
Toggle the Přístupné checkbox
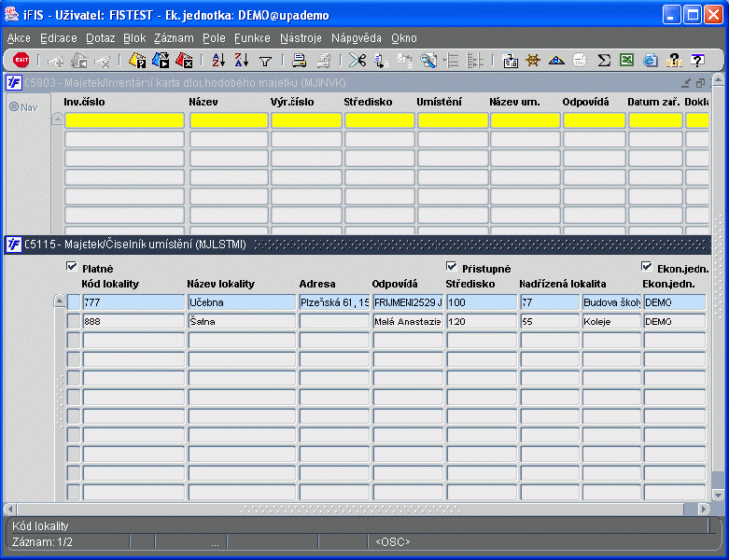(451, 266)
